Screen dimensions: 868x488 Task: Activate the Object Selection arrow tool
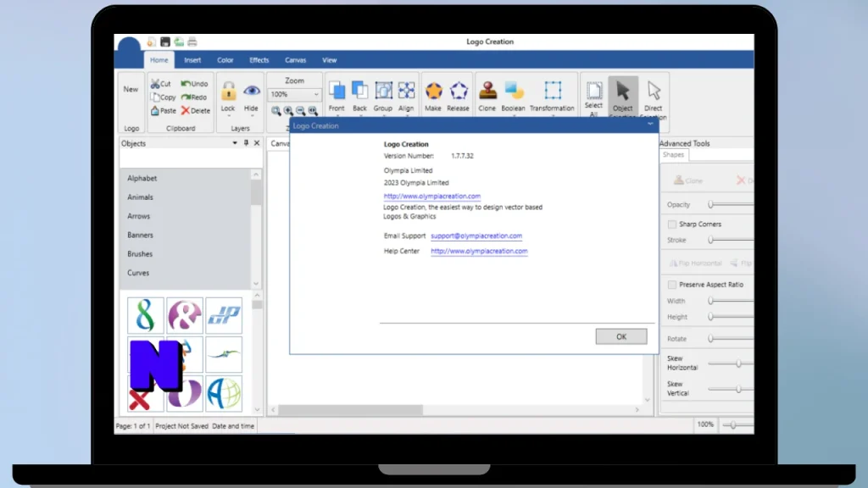pyautogui.click(x=623, y=97)
